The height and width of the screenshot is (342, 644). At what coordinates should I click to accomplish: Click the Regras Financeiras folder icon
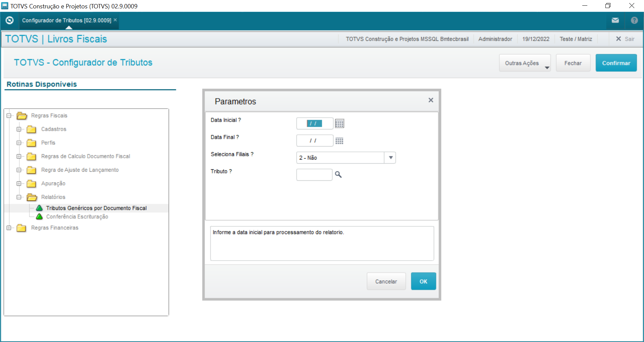21,228
